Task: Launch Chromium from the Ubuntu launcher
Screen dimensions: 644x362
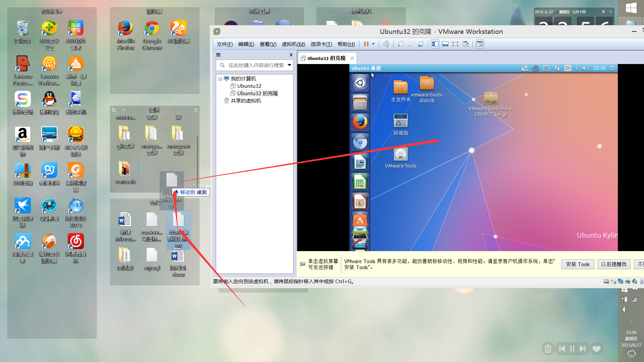Action: (360, 142)
